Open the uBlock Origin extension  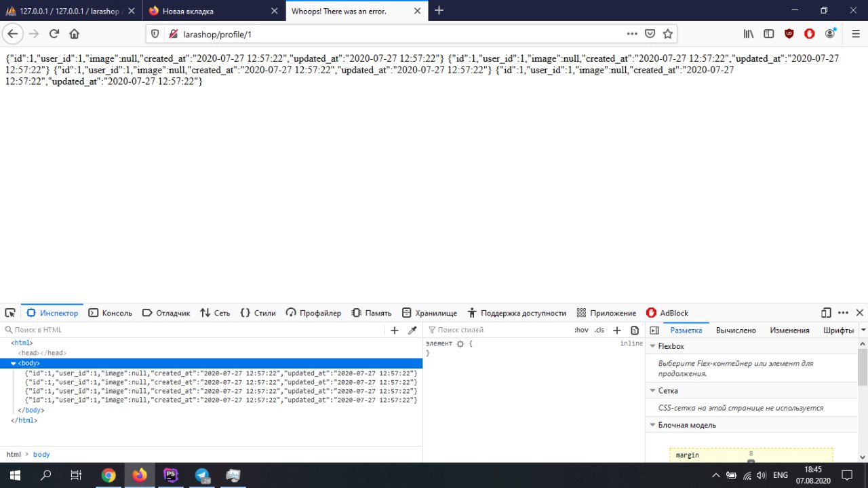coord(789,33)
